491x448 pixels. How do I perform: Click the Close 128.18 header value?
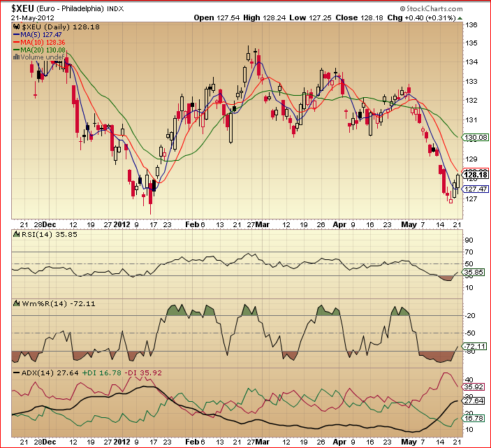pyautogui.click(x=359, y=18)
